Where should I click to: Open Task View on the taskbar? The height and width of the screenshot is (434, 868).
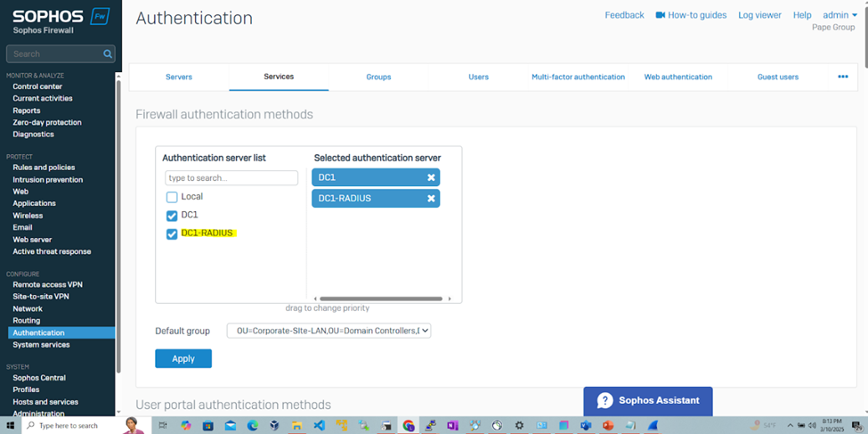163,425
